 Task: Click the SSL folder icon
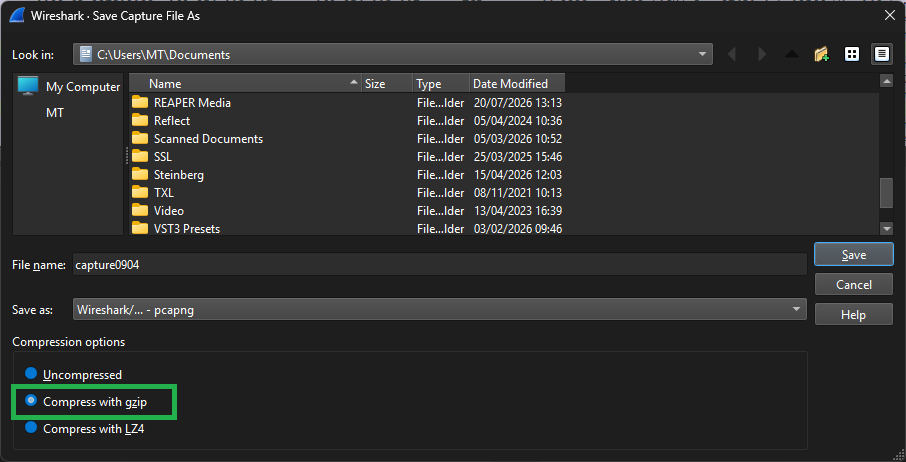tap(140, 157)
